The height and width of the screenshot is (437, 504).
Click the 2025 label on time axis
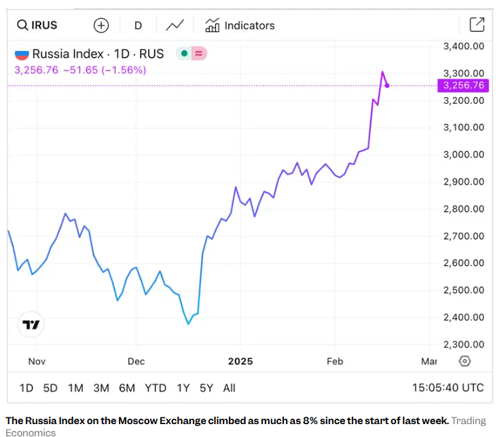(x=240, y=362)
